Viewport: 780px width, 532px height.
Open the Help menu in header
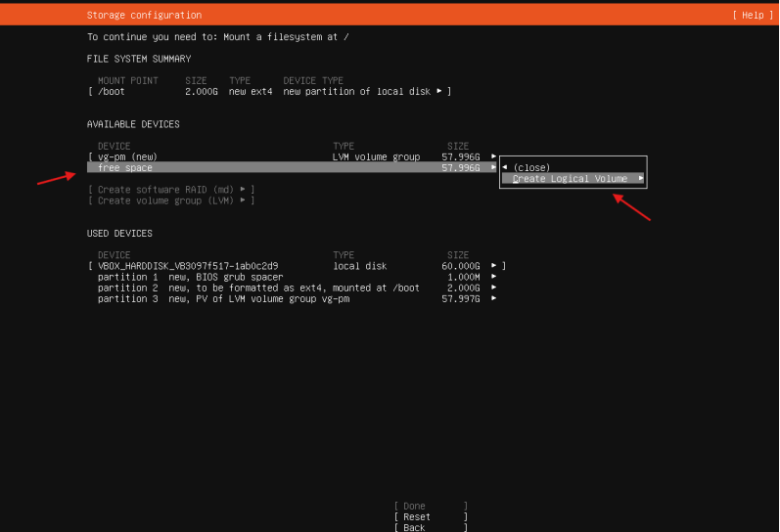(750, 16)
